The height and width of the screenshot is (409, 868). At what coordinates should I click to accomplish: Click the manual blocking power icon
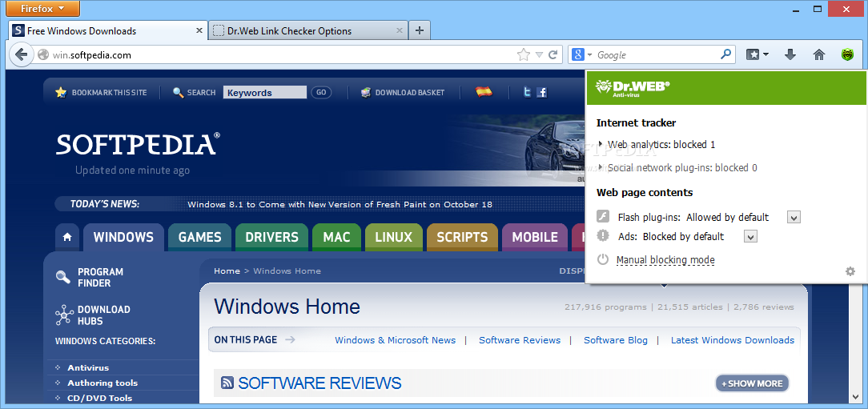pos(603,259)
